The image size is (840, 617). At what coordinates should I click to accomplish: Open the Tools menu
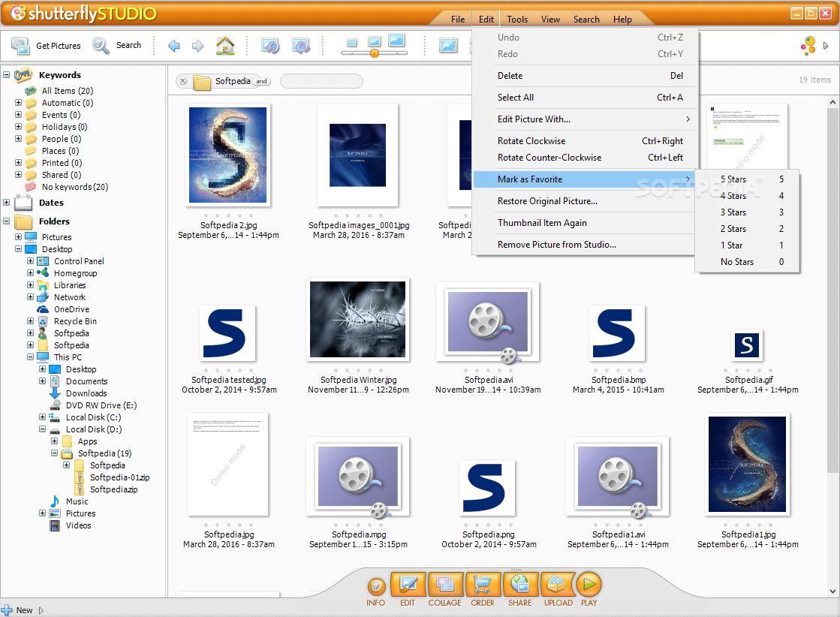(517, 20)
